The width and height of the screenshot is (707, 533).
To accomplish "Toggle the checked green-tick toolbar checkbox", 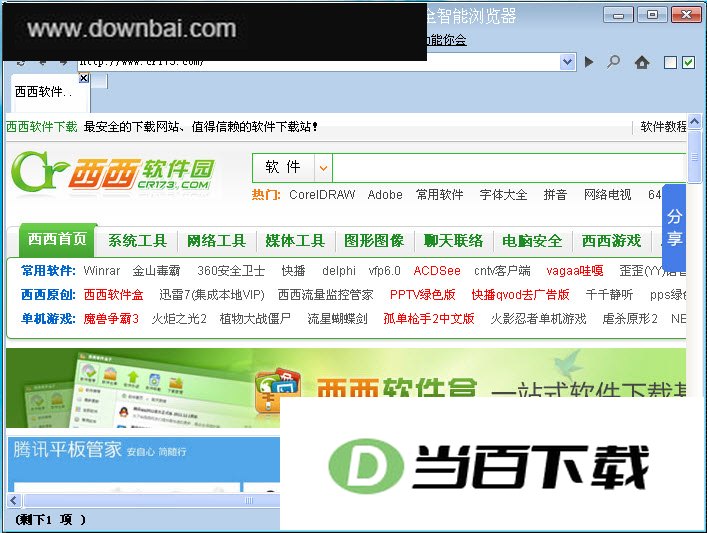I will 688,62.
